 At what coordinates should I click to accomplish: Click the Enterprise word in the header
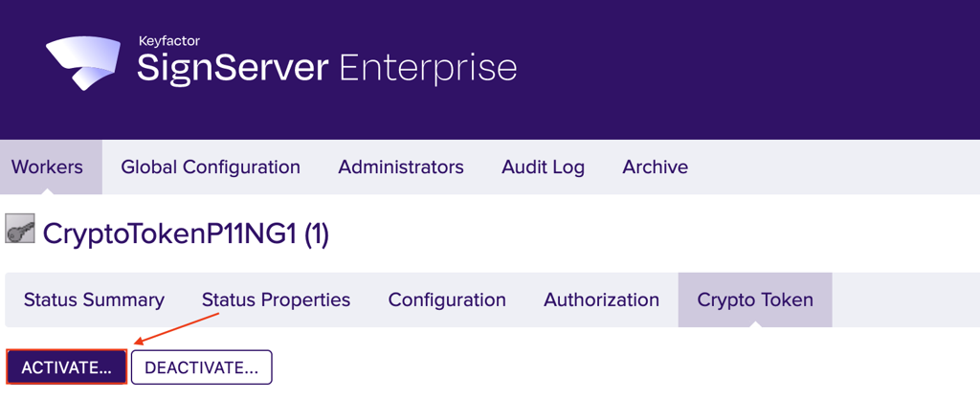pos(428,68)
